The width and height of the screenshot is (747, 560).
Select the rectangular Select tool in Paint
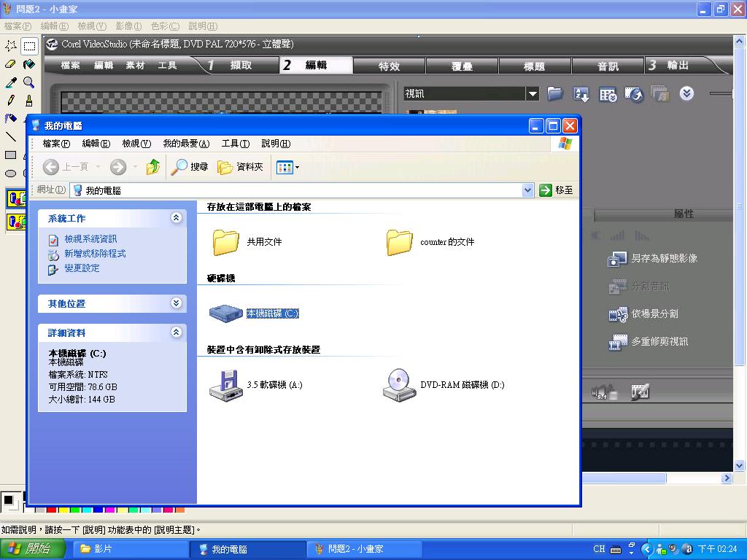click(29, 46)
